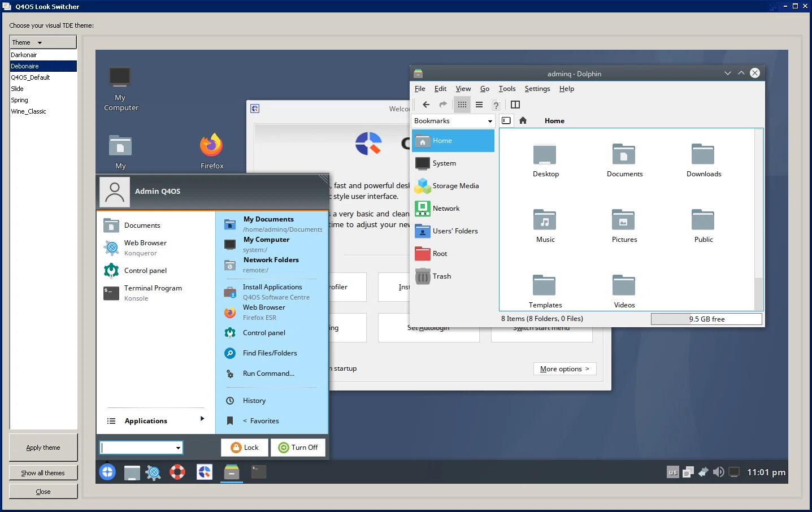The image size is (812, 512).
Task: Click the down chevron in Dolphin title bar
Action: tap(727, 73)
